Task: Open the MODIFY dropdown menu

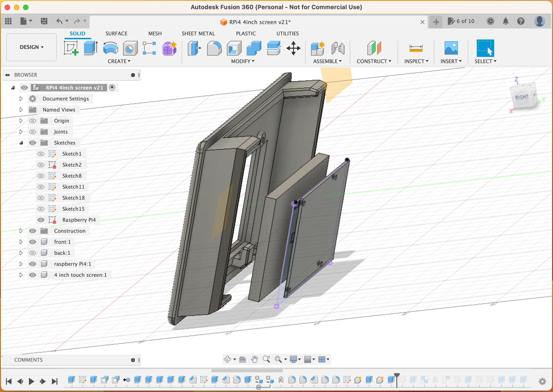Action: tap(243, 61)
